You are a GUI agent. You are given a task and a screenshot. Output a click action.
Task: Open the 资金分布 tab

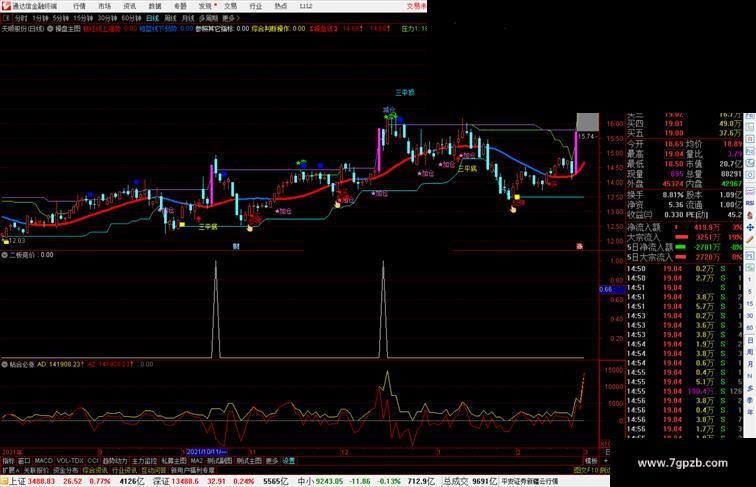click(x=66, y=470)
